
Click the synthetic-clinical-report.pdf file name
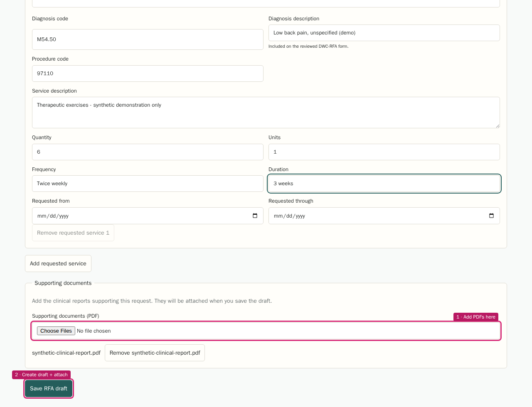(x=66, y=353)
